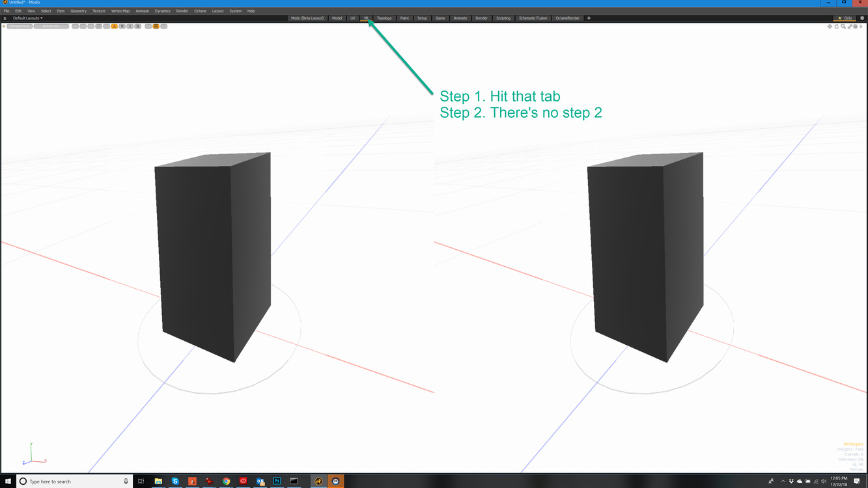Click the viewport maximize control icon

[850, 27]
